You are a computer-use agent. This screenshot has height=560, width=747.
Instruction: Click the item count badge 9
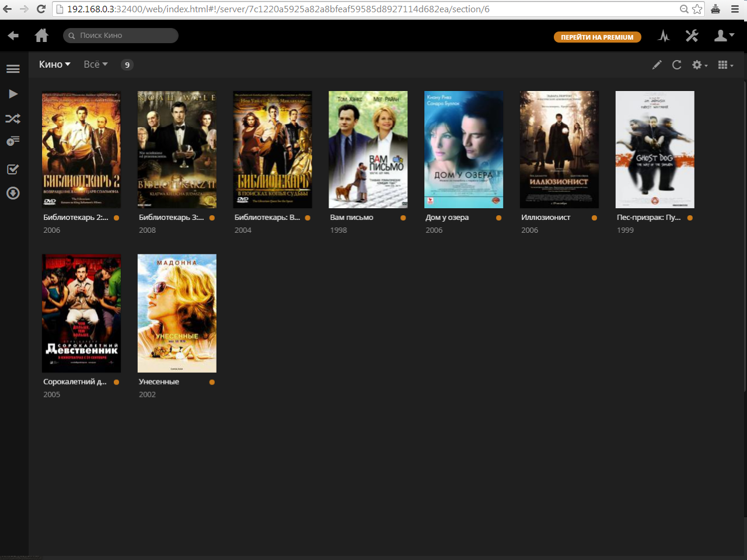[127, 65]
